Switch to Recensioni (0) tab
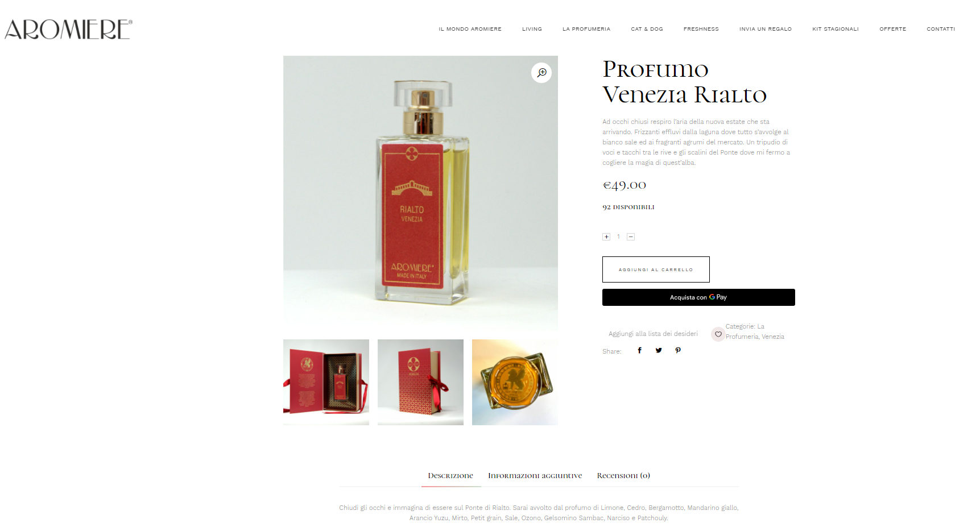This screenshot has height=527, width=980. point(623,475)
